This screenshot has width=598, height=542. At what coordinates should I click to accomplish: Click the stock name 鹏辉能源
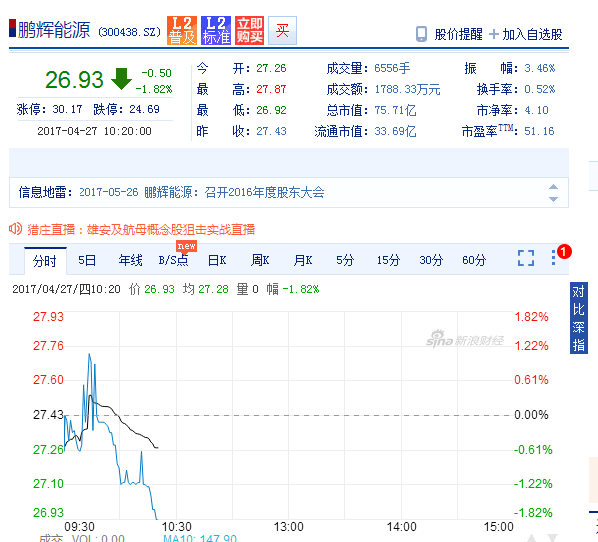[x=54, y=30]
